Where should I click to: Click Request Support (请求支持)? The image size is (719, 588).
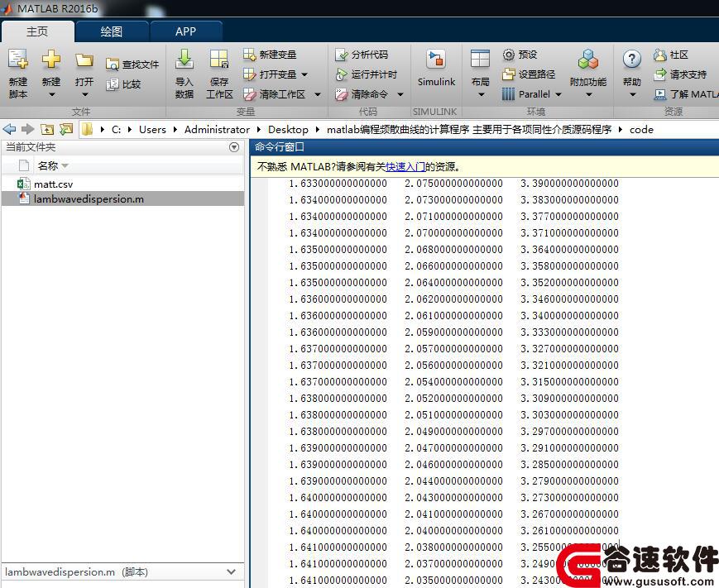tap(679, 74)
